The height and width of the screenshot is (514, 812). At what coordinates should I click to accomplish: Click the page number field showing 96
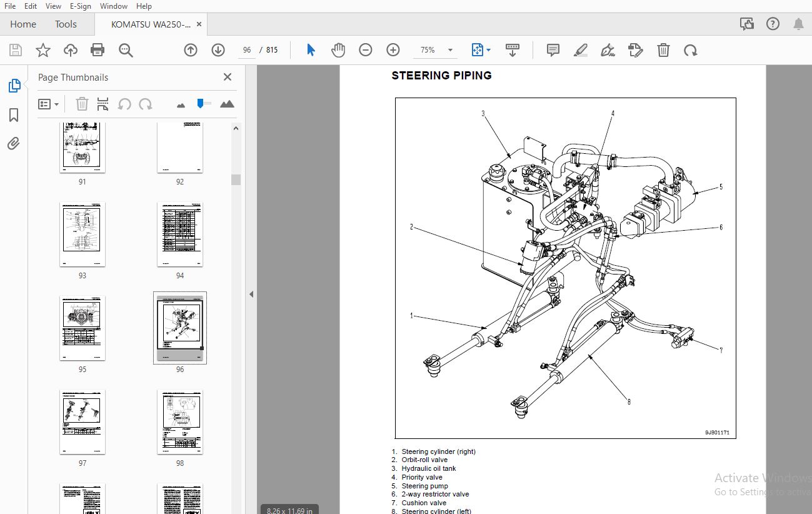(247, 50)
